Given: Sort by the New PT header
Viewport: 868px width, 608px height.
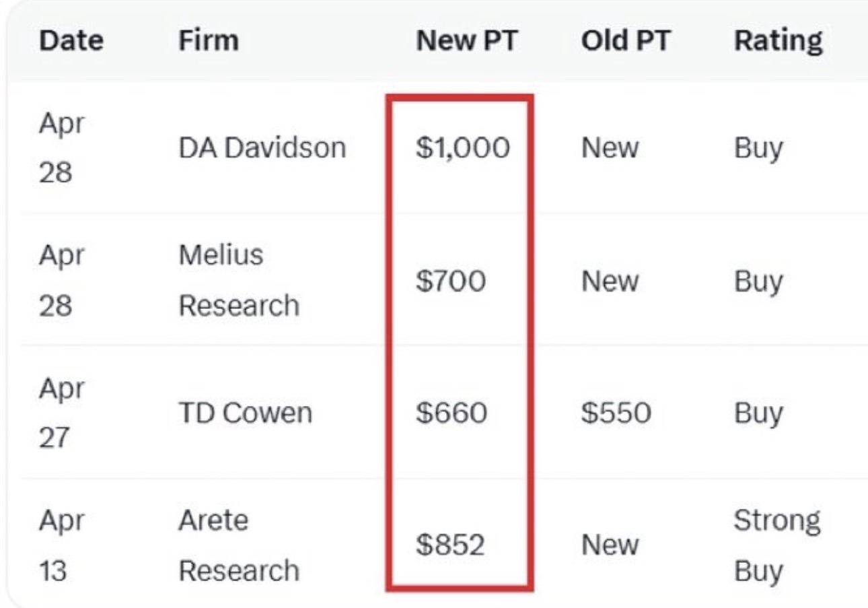Looking at the screenshot, I should click(466, 42).
